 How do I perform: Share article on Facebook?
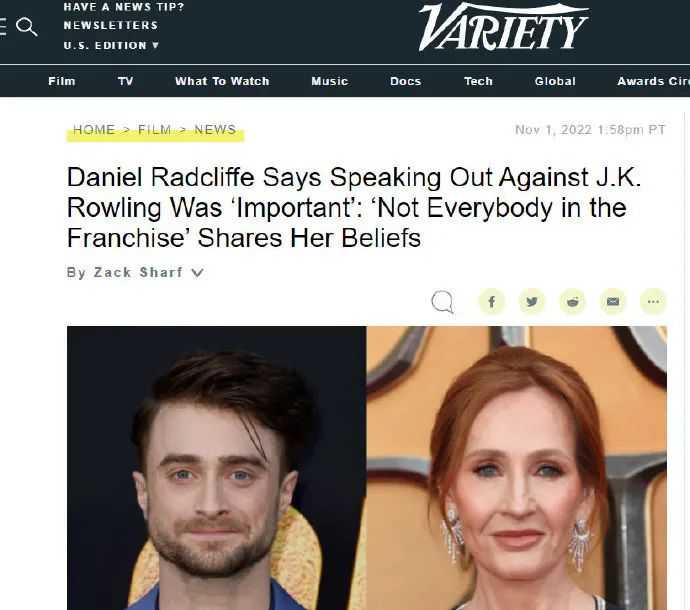click(x=492, y=302)
